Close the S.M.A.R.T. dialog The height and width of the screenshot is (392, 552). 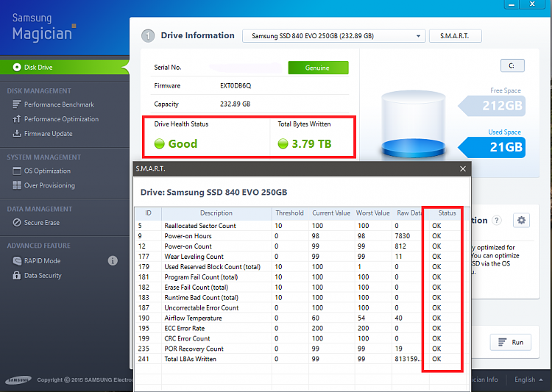tap(463, 169)
